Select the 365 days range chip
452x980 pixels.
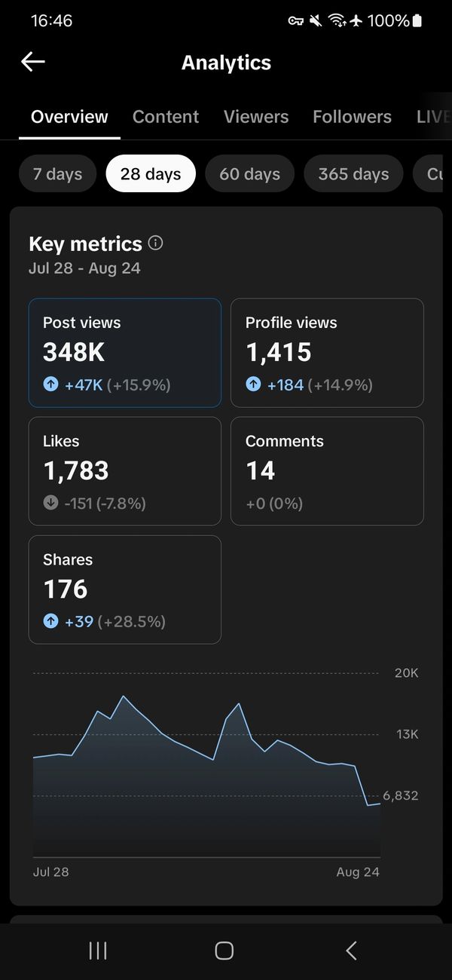353,174
